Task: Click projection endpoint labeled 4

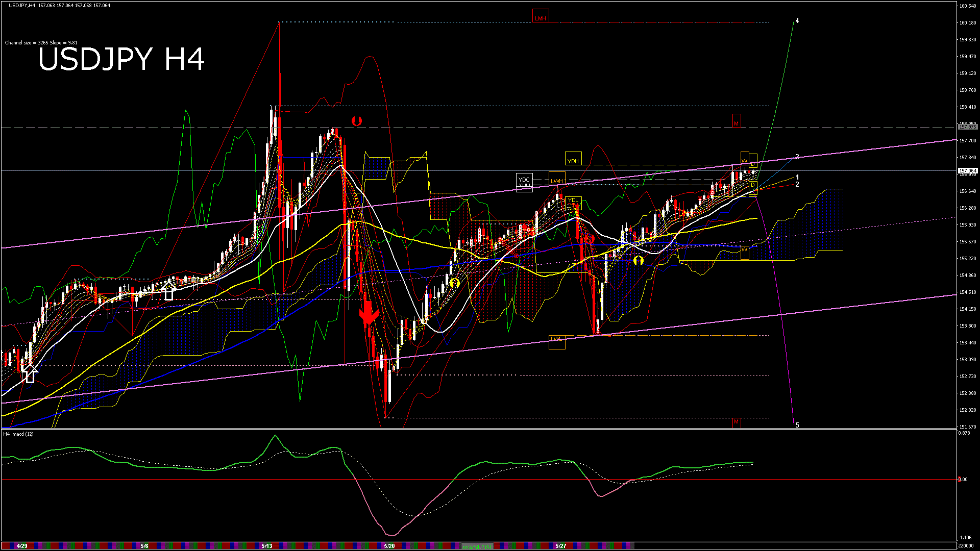Action: click(797, 21)
